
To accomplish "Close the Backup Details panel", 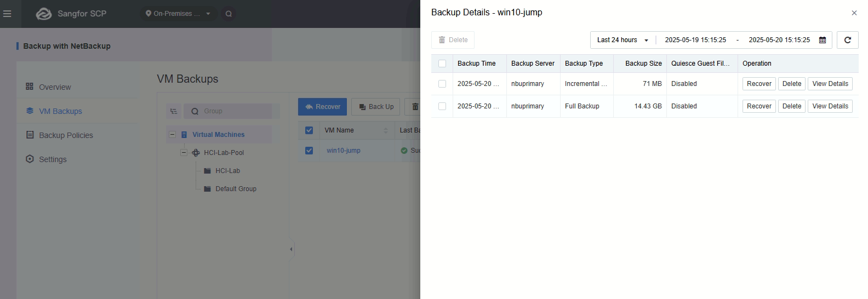I will point(854,13).
